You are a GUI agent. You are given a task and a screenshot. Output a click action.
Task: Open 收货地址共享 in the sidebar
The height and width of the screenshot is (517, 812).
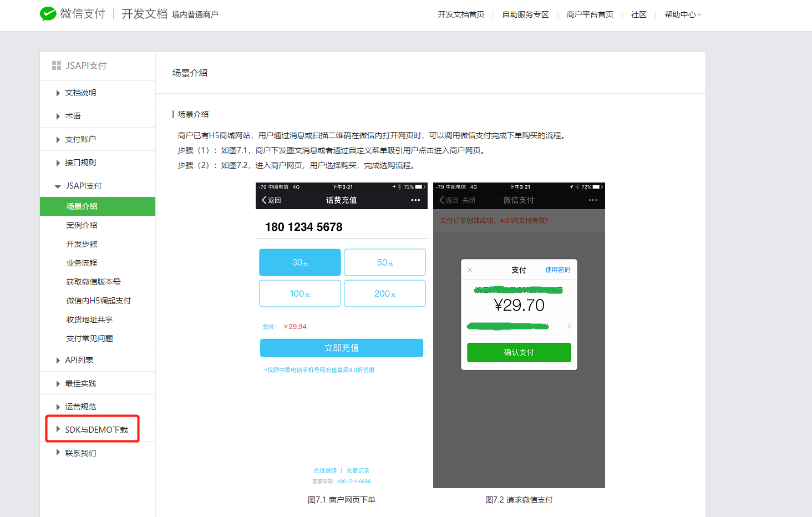coord(89,320)
